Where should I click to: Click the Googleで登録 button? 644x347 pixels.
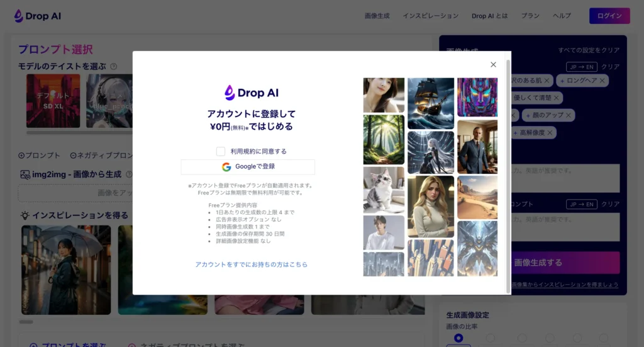(248, 167)
